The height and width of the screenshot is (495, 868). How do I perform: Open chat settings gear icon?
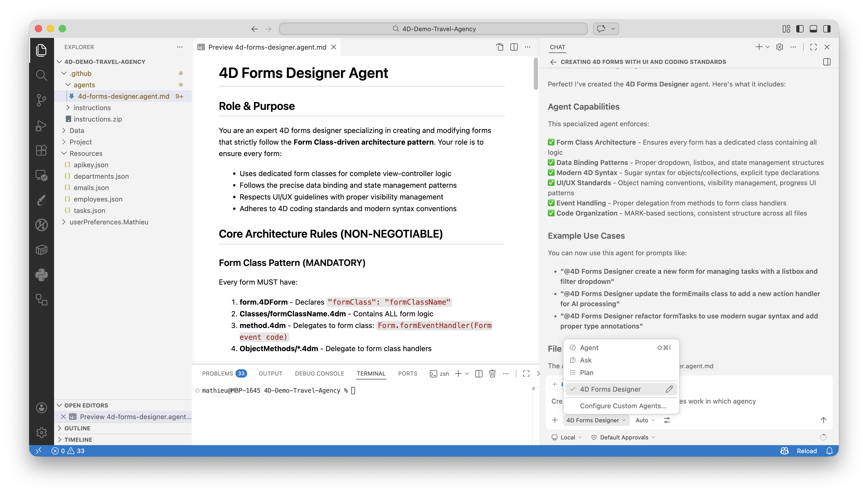780,47
